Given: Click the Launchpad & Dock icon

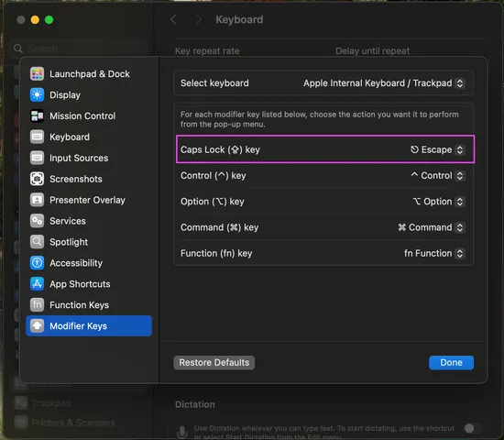Looking at the screenshot, I should (37, 74).
